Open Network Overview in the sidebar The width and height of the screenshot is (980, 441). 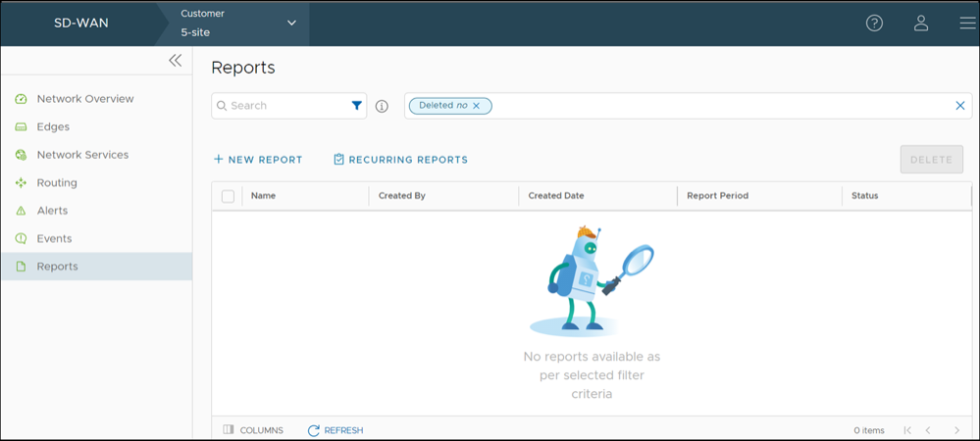click(84, 99)
